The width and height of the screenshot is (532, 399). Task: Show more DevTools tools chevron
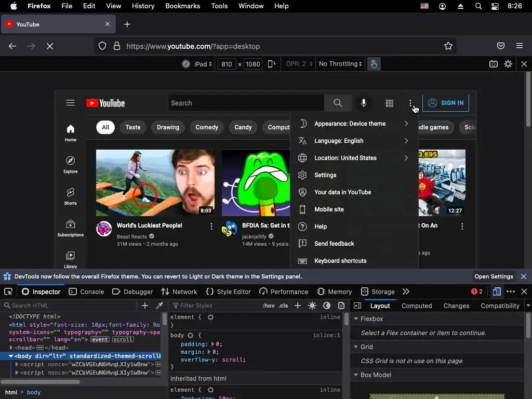pos(406,291)
